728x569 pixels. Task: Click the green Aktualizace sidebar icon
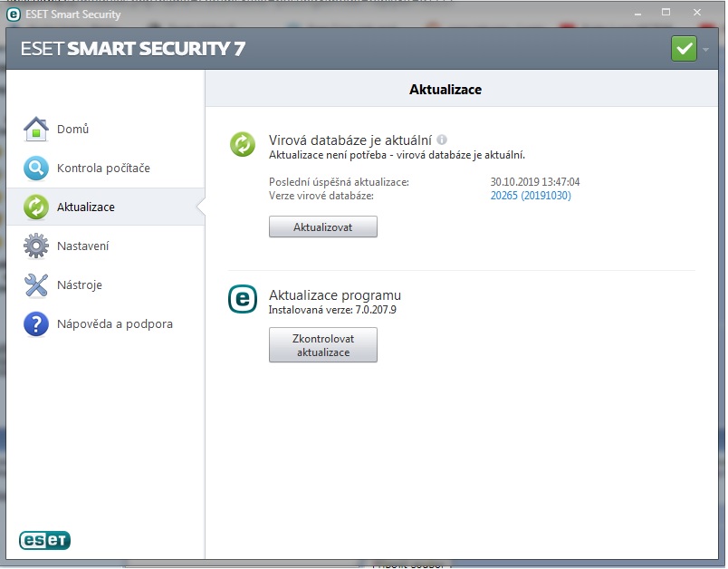point(35,207)
